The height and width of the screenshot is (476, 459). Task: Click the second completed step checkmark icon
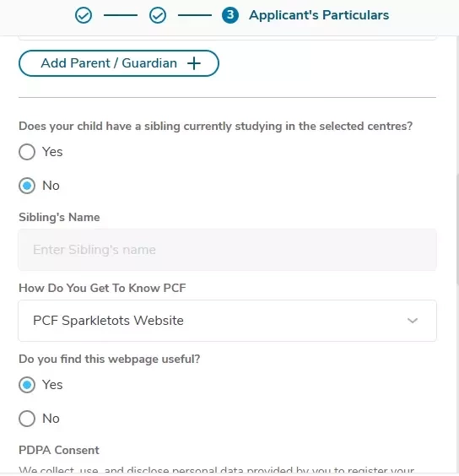tap(158, 15)
